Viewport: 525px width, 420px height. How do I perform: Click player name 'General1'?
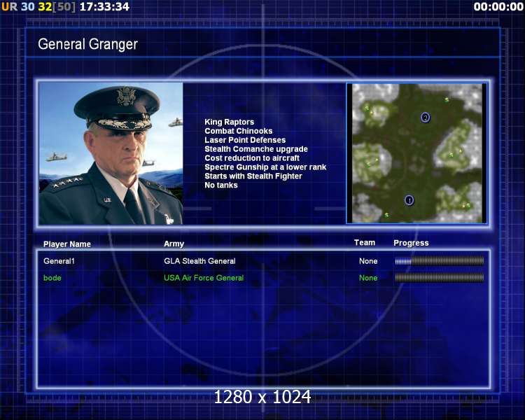tap(59, 261)
